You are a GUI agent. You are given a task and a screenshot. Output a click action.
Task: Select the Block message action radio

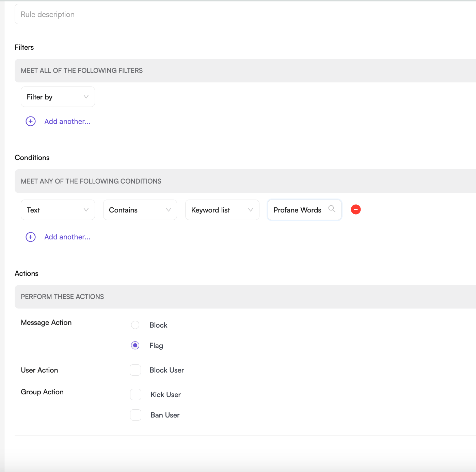pyautogui.click(x=135, y=325)
